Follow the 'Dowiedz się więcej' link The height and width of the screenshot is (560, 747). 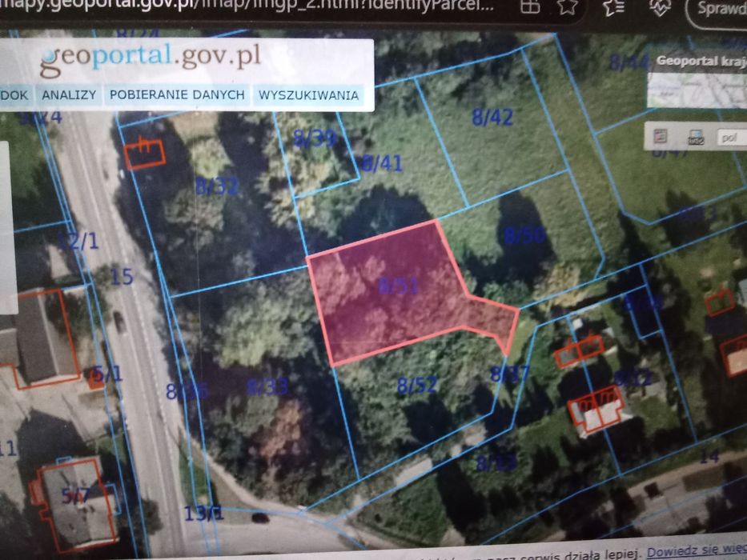(x=697, y=552)
